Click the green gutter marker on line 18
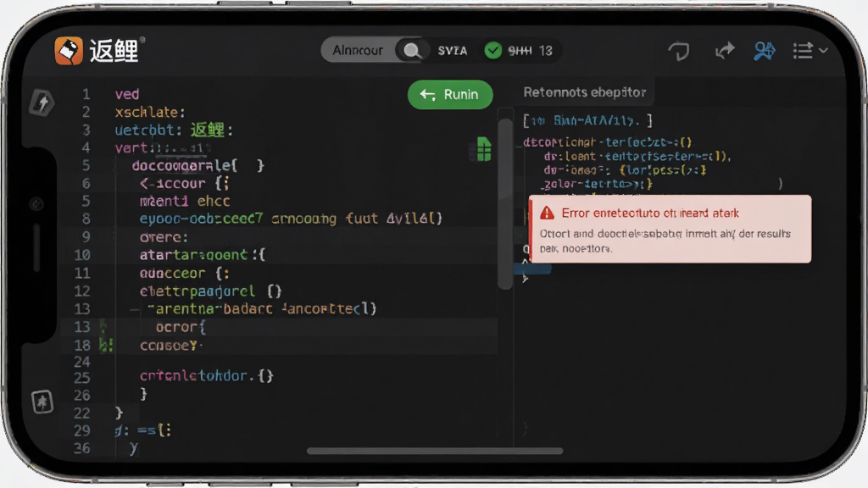 pos(106,346)
